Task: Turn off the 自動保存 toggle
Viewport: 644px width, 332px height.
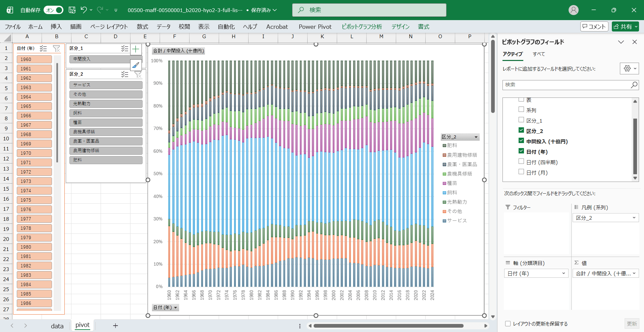Action: pos(54,10)
